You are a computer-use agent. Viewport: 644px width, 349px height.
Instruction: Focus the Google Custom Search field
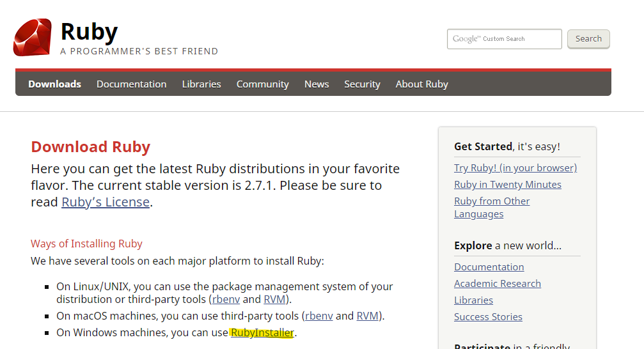pyautogui.click(x=505, y=39)
